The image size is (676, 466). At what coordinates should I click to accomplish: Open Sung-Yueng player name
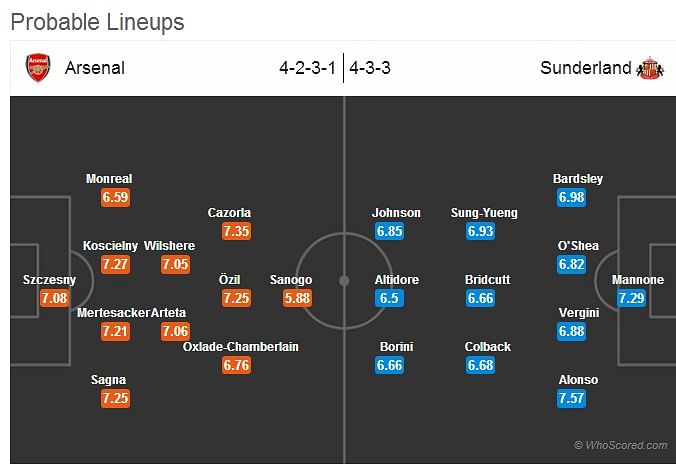coord(484,213)
